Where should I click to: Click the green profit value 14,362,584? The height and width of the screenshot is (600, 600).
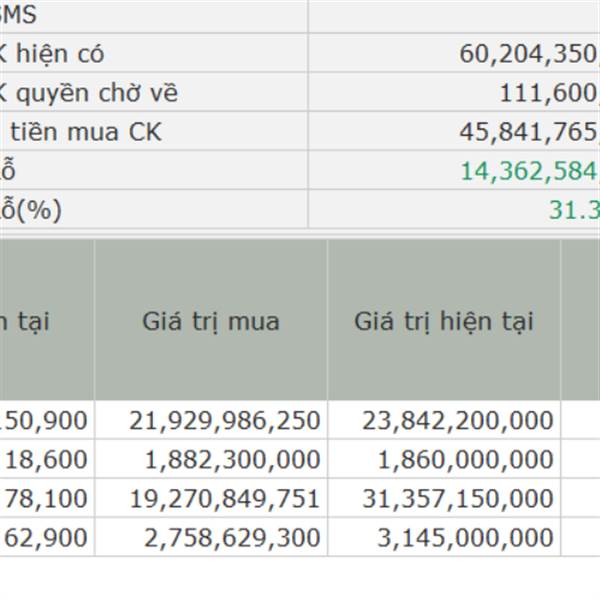coord(530,171)
